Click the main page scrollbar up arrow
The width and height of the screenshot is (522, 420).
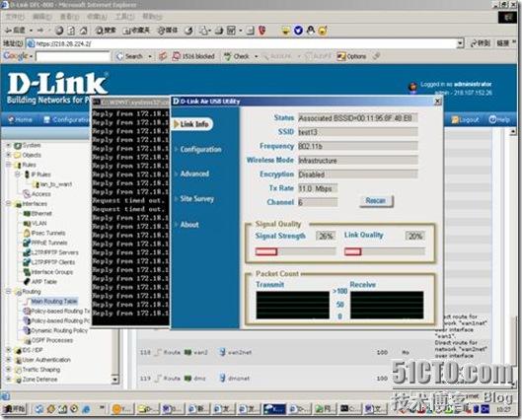513,132
